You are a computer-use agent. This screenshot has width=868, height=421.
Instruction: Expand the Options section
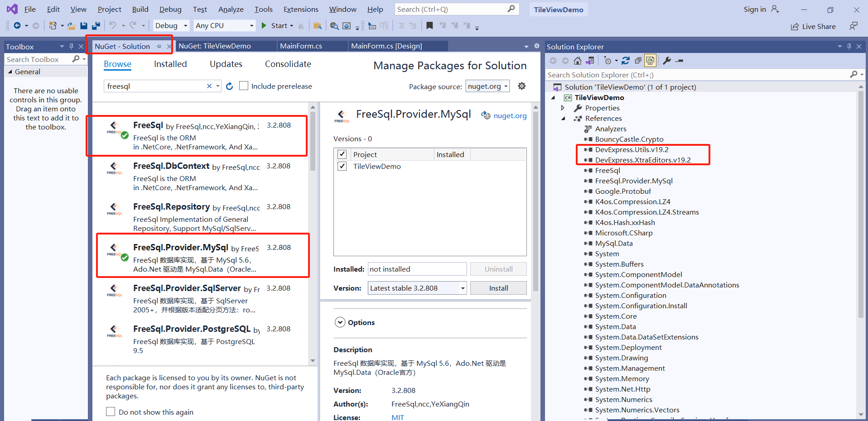point(340,322)
